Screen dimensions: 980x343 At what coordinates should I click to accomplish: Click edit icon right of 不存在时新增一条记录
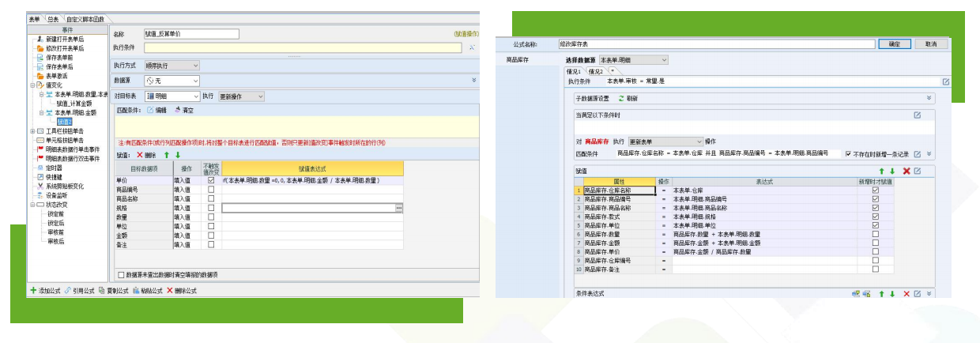coord(918,153)
